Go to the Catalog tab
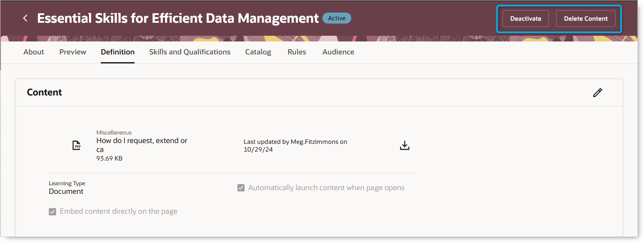 pos(258,52)
